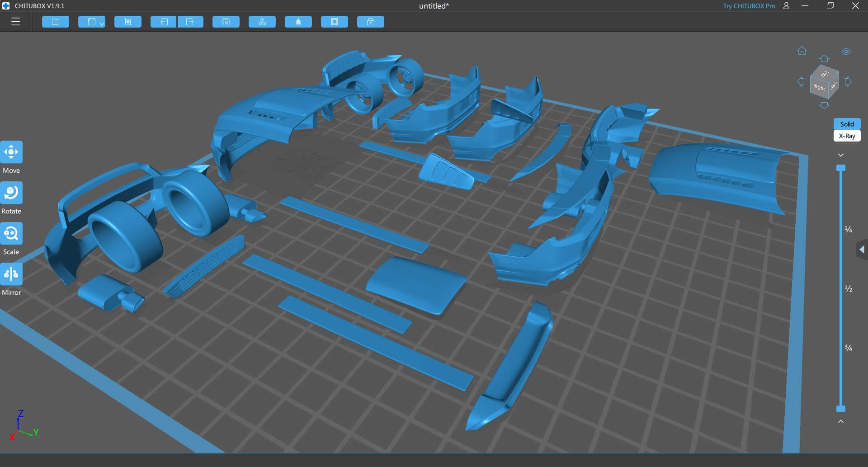Switch render mode to Solid

coord(847,124)
